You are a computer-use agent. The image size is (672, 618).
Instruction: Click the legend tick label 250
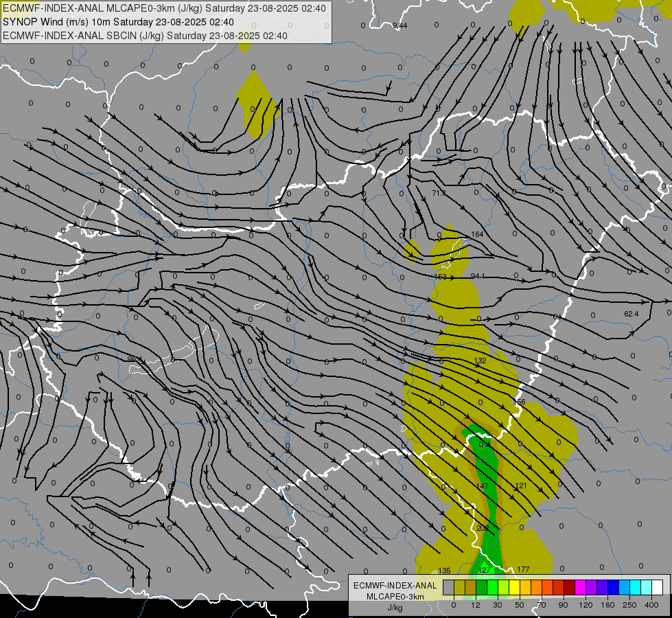point(629,605)
